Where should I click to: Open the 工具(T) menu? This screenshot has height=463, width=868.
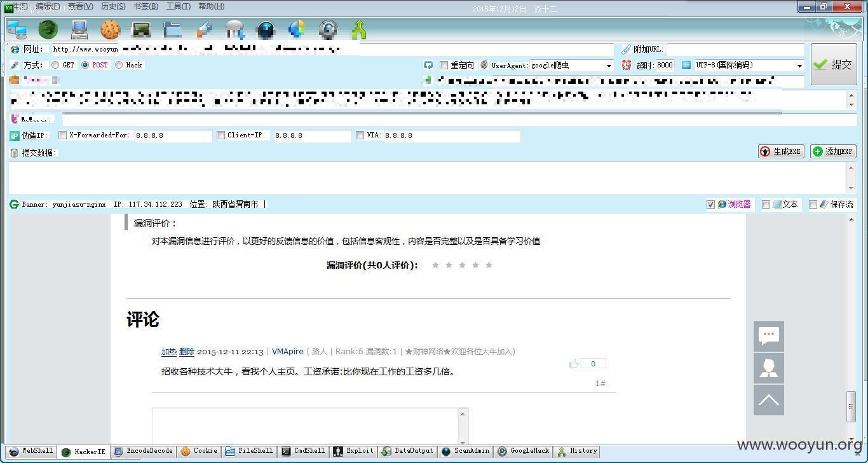pyautogui.click(x=178, y=6)
